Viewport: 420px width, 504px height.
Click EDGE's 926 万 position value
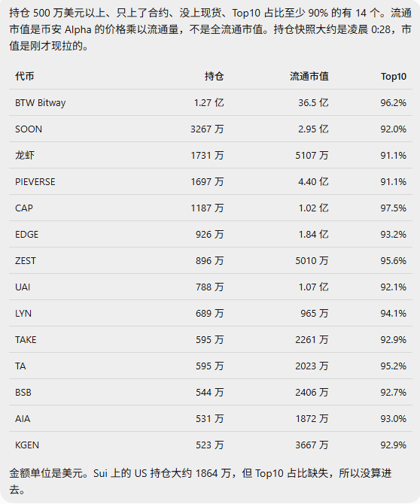point(210,235)
